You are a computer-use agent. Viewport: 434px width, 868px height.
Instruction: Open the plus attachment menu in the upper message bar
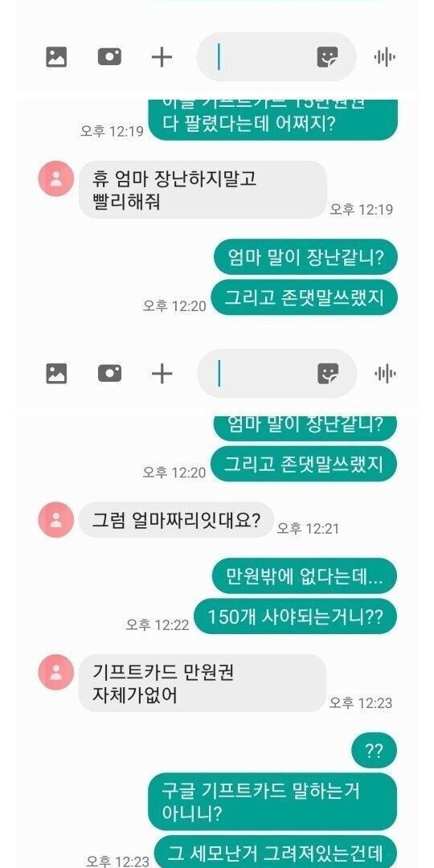tap(162, 57)
